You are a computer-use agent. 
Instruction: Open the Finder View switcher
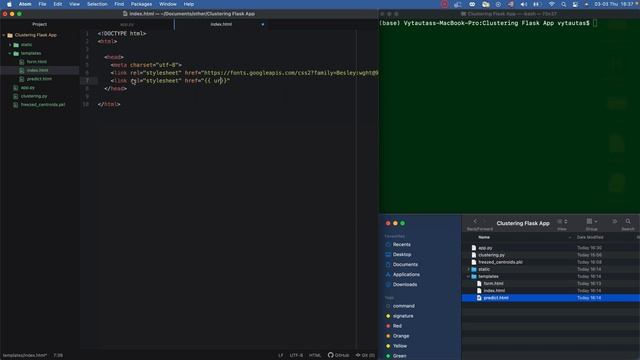coord(562,221)
